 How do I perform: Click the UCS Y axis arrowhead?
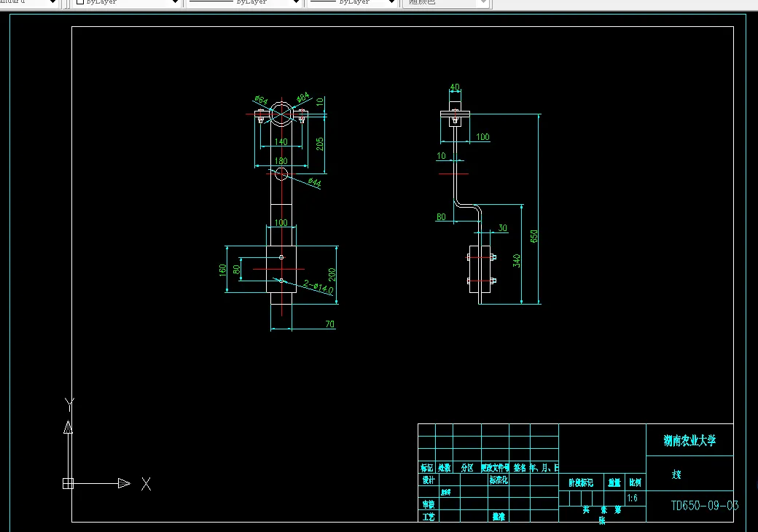tap(69, 427)
